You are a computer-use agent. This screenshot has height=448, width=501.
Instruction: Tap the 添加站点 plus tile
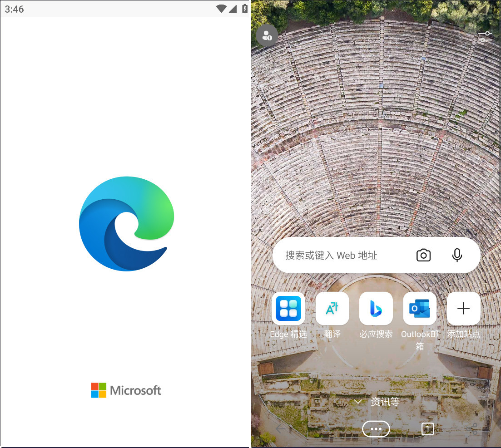[463, 309]
